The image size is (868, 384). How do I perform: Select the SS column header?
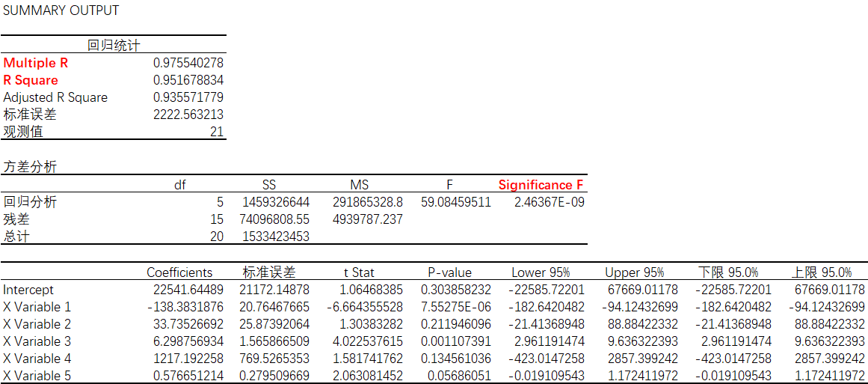tap(268, 185)
